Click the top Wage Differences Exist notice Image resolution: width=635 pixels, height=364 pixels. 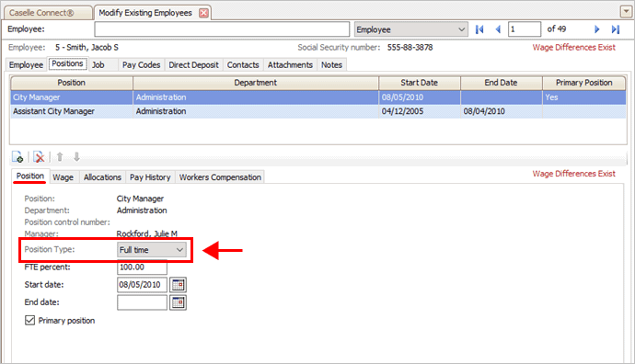tap(574, 47)
